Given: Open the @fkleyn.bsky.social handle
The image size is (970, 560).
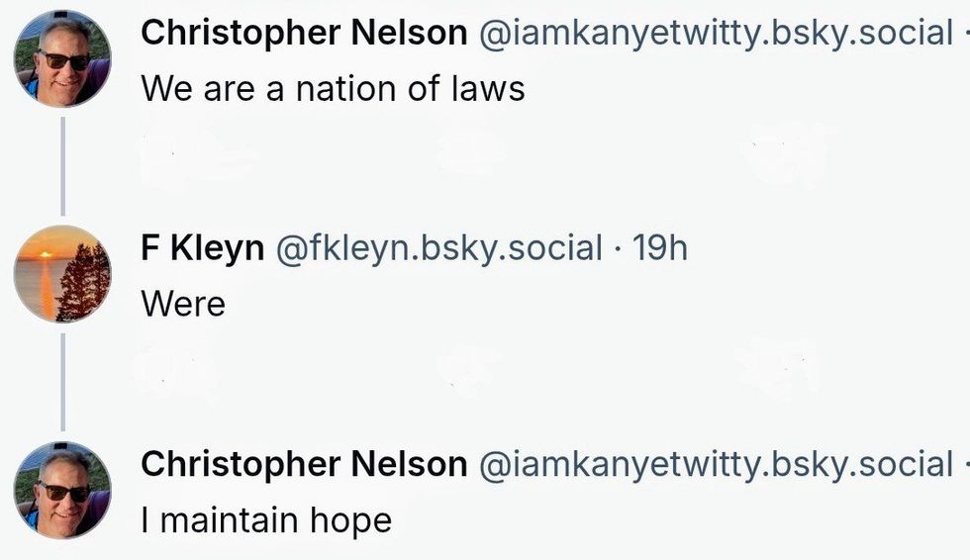Looking at the screenshot, I should coord(437,248).
